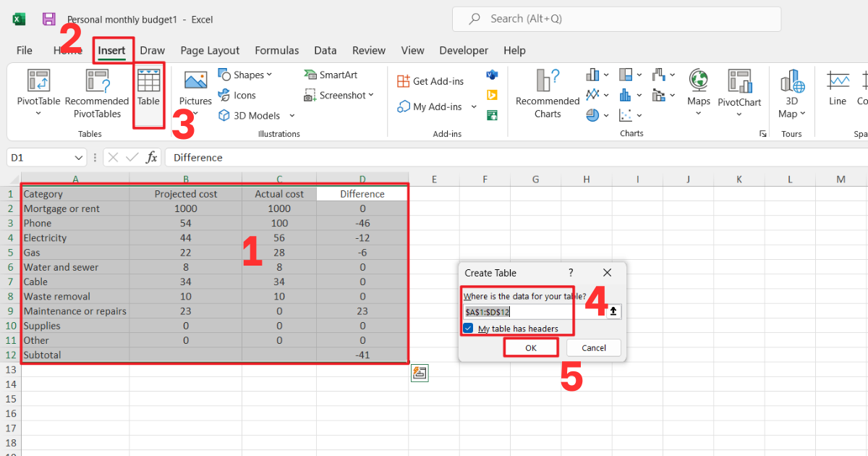Cancel formula bar entry X icon
The height and width of the screenshot is (456, 868).
click(x=113, y=157)
